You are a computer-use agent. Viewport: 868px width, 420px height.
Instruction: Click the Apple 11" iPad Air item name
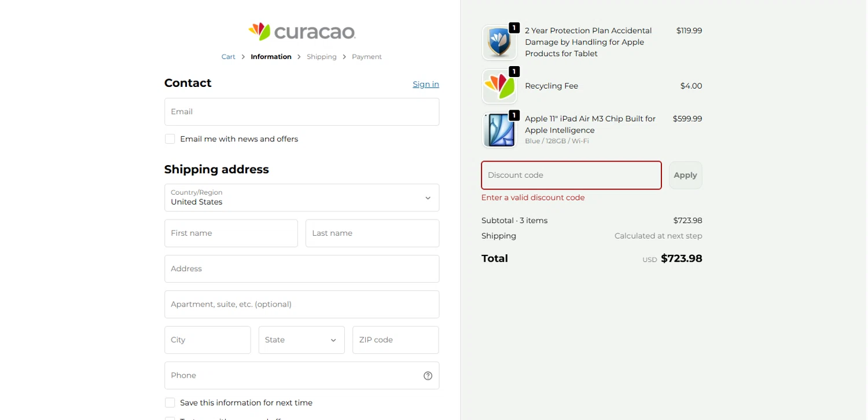coord(590,125)
